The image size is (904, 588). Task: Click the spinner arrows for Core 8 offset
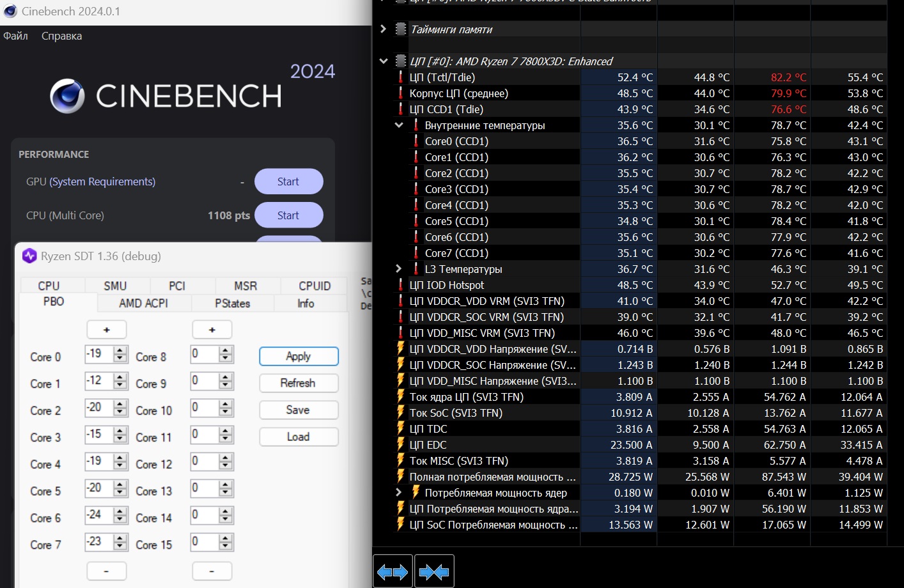tap(226, 354)
